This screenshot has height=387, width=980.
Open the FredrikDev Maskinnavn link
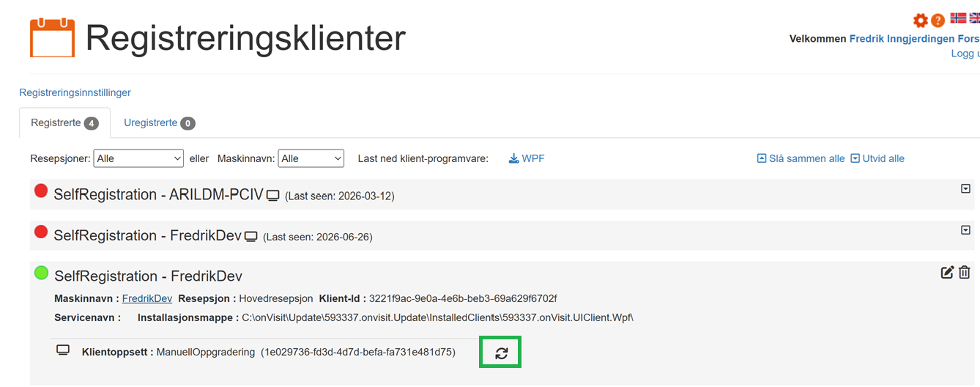[147, 298]
